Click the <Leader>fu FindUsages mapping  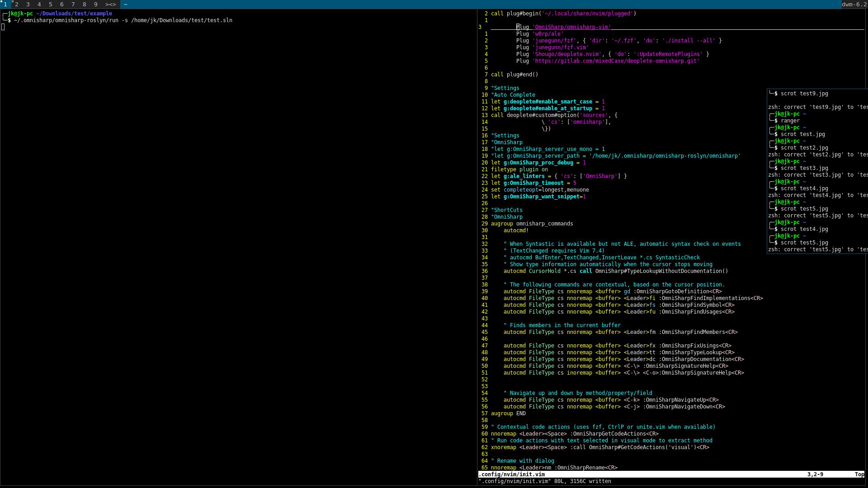(619, 312)
